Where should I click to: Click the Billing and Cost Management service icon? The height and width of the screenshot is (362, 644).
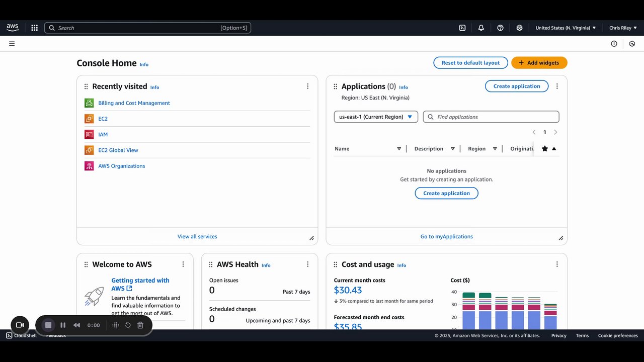point(89,103)
